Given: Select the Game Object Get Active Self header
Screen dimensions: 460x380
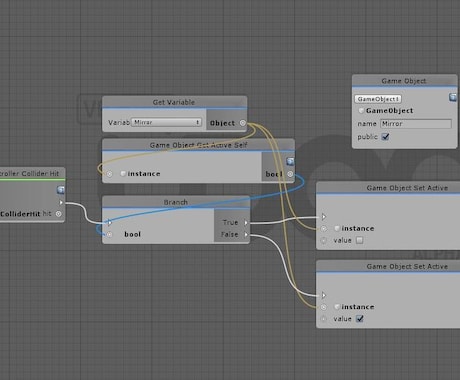Looking at the screenshot, I should point(198,145).
